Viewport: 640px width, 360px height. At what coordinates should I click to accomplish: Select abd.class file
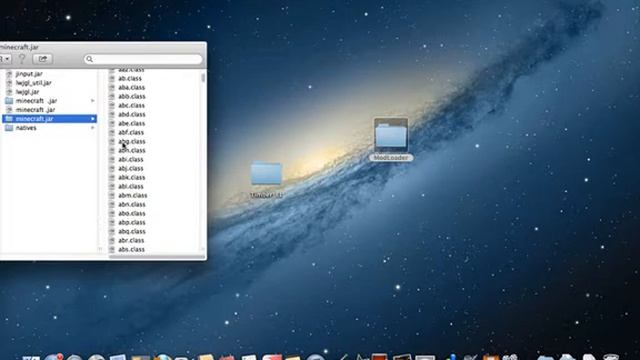point(132,114)
